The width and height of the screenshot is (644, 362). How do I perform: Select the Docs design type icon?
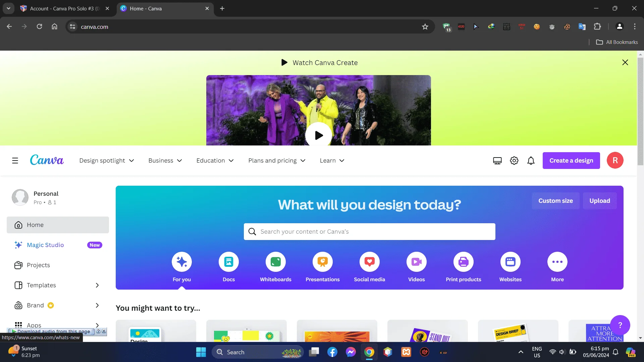click(229, 262)
